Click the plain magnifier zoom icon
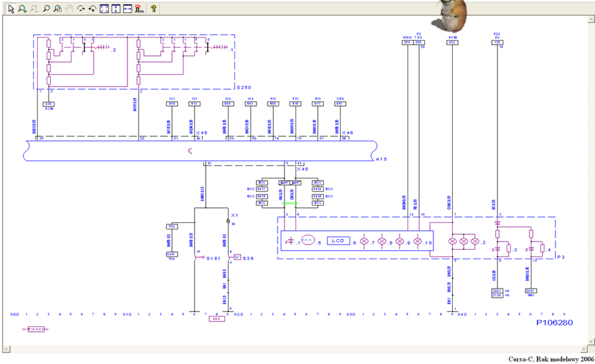Viewport: 595px width, 364px height. pyautogui.click(x=46, y=9)
